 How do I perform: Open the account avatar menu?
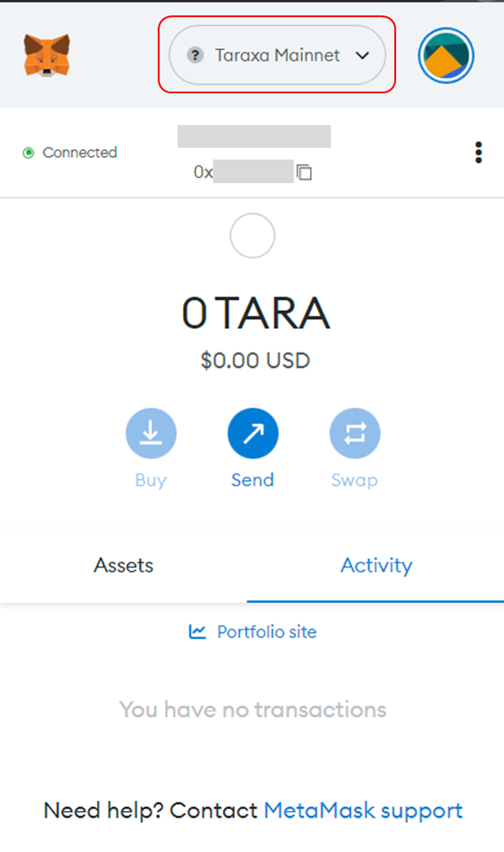click(x=446, y=55)
